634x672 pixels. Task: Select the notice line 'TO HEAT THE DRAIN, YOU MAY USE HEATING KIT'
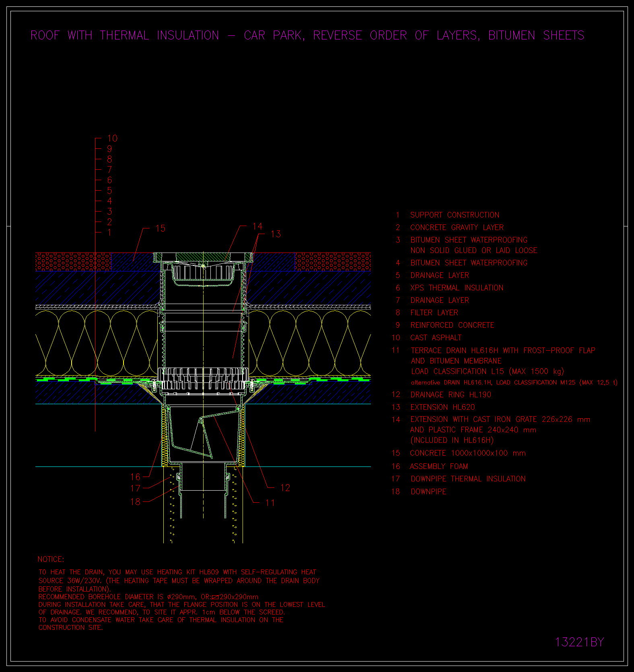click(177, 572)
